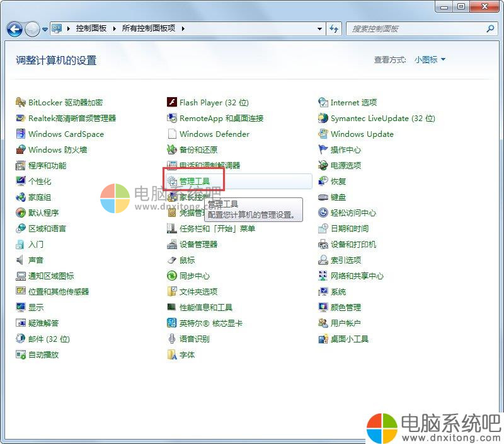Viewport: 504px width, 444px height.
Task: Open the recent pages arrow beside Forward
Action: pos(45,29)
